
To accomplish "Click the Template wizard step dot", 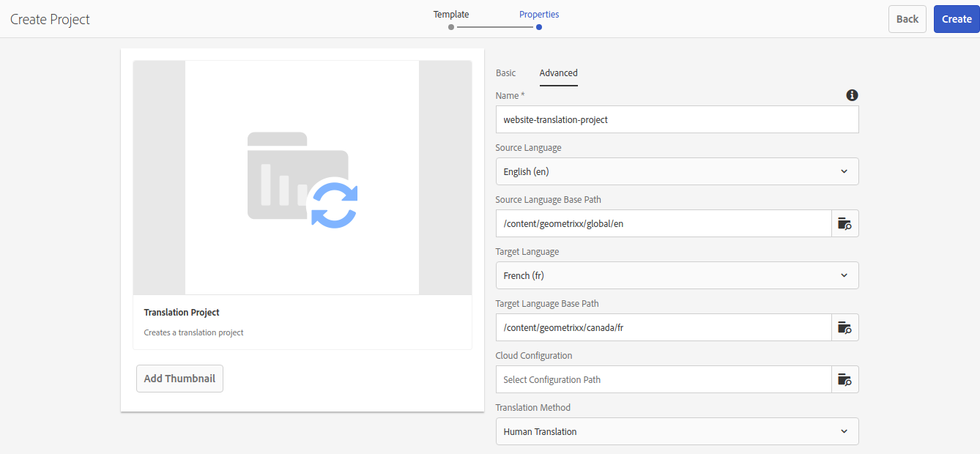I will point(451,27).
